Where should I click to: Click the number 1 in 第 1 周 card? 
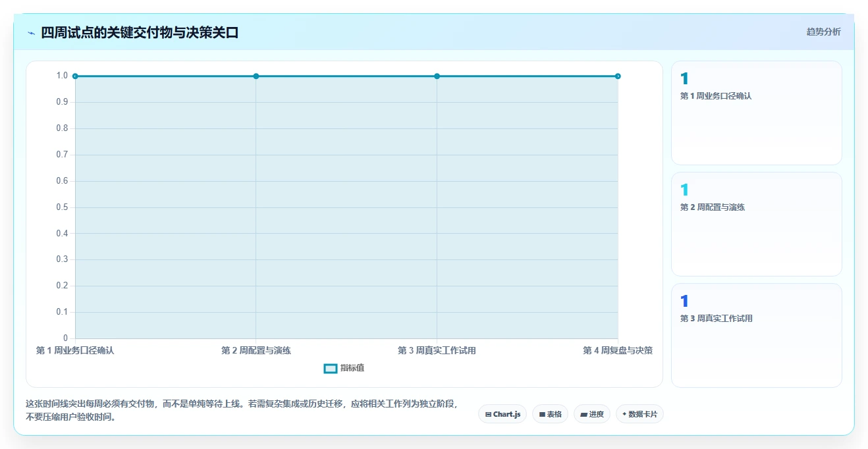coord(684,79)
